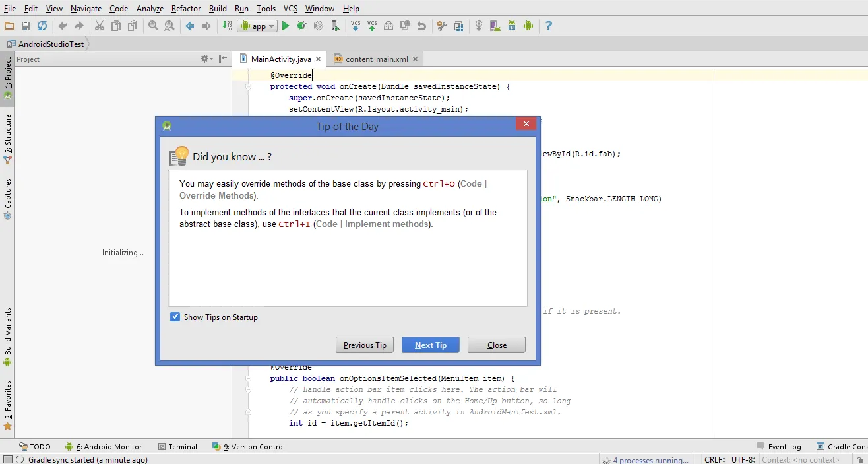Image resolution: width=868 pixels, height=464 pixels.
Task: Click the Replace magnifier icon
Action: [x=170, y=26]
